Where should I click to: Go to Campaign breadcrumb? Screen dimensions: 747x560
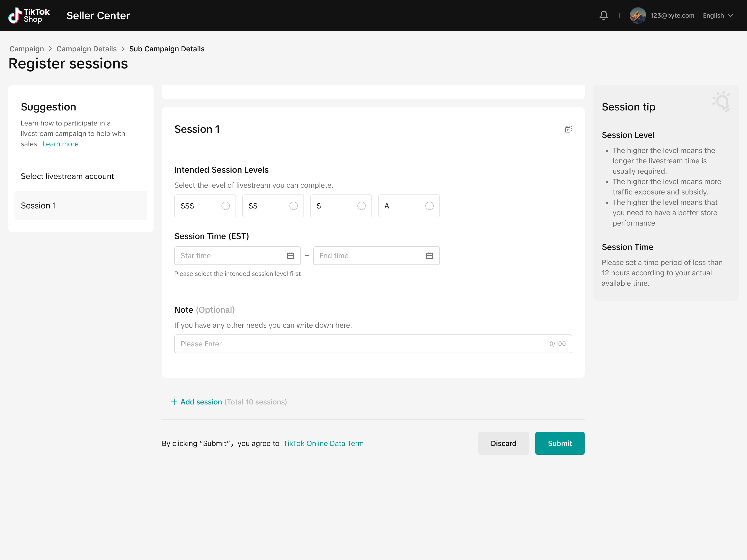[27, 49]
